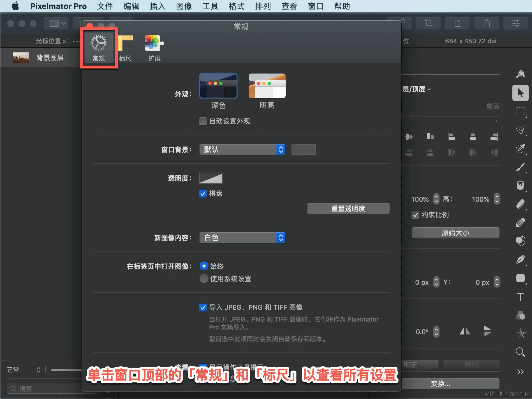Select the Color Adjustments circles tool
Viewport: 532px width, 399px height.
click(x=521, y=315)
